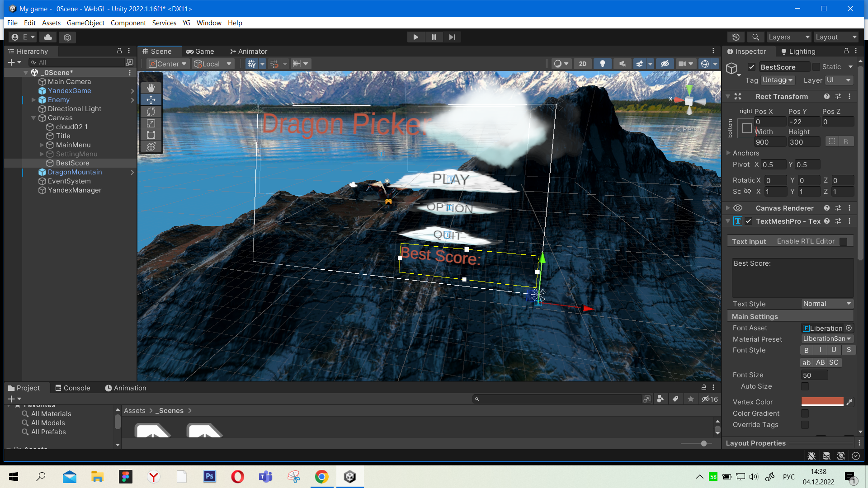The image size is (868, 488).
Task: Toggle scene lighting bulb icon
Action: [602, 64]
